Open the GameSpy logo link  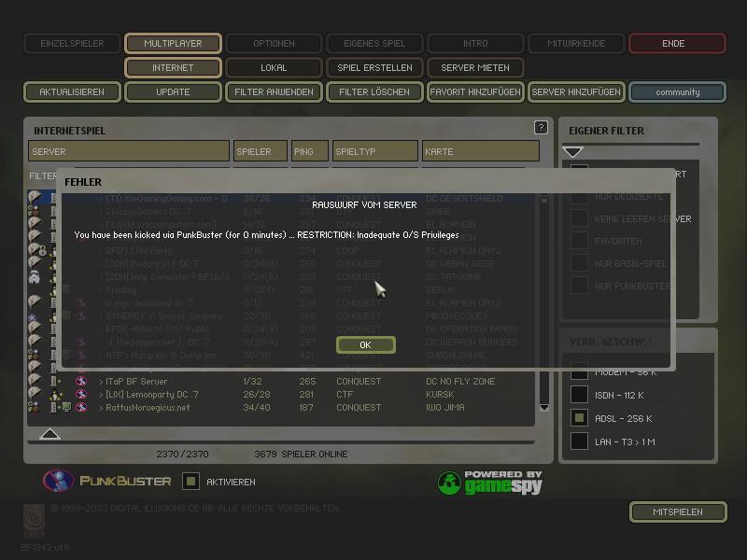(x=489, y=483)
